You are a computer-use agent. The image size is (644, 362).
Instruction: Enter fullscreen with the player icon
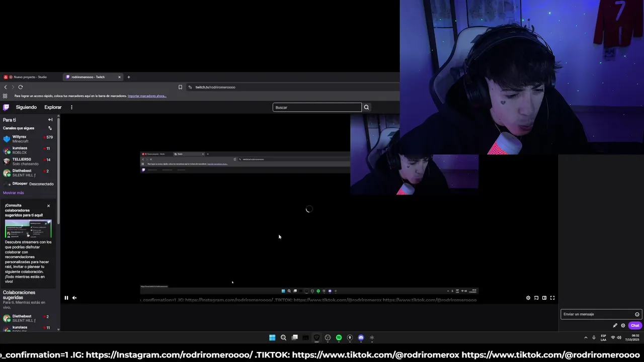tap(552, 298)
